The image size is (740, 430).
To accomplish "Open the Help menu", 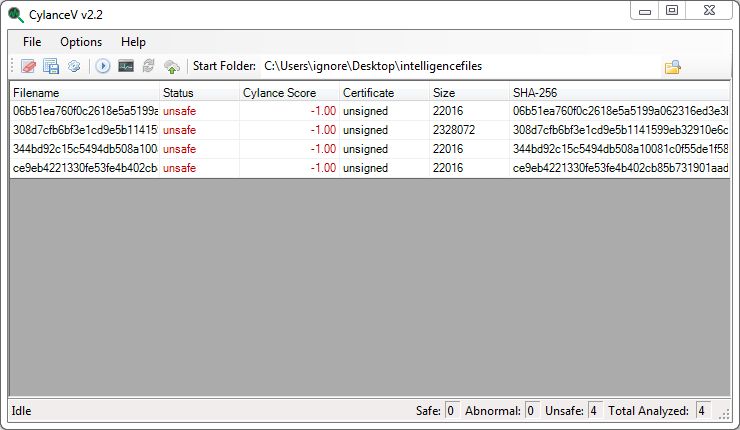I will click(x=133, y=42).
